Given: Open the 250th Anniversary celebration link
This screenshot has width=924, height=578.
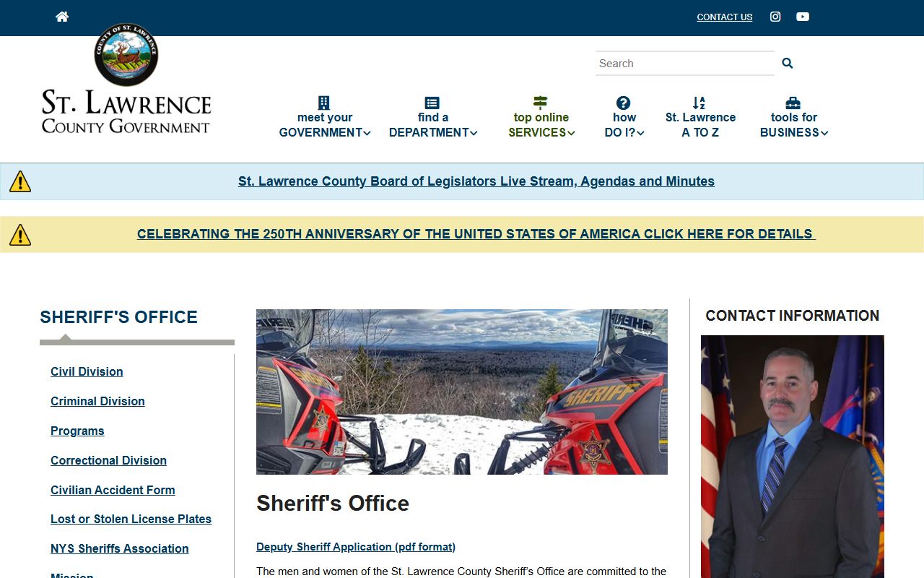Looking at the screenshot, I should [476, 234].
